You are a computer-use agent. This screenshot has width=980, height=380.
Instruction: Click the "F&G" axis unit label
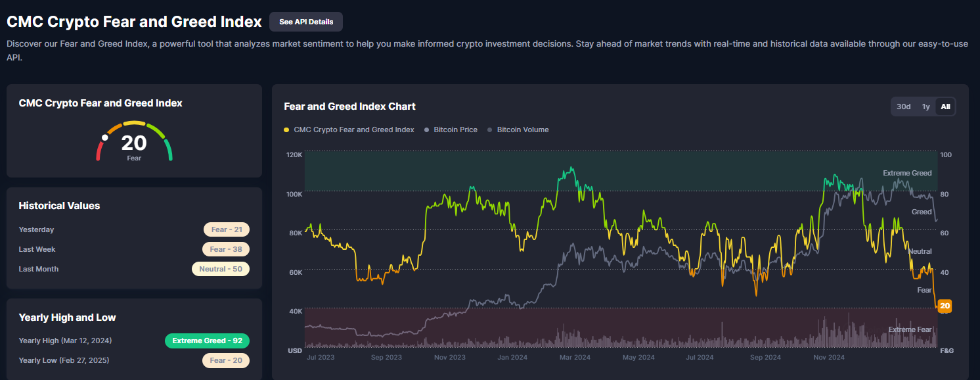(947, 350)
